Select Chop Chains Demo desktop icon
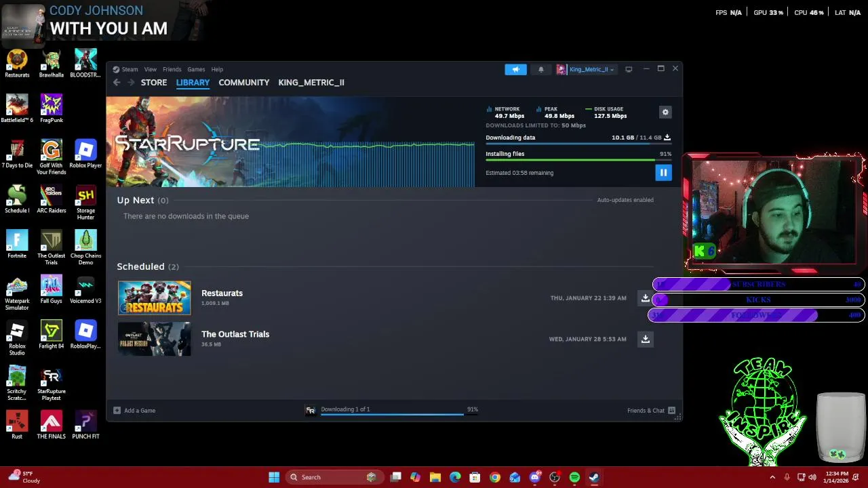The height and width of the screenshot is (488, 868). (85, 248)
